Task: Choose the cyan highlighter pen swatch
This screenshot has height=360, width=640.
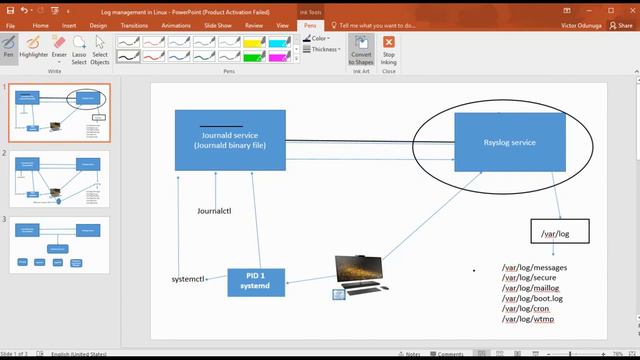Action: 280,42
